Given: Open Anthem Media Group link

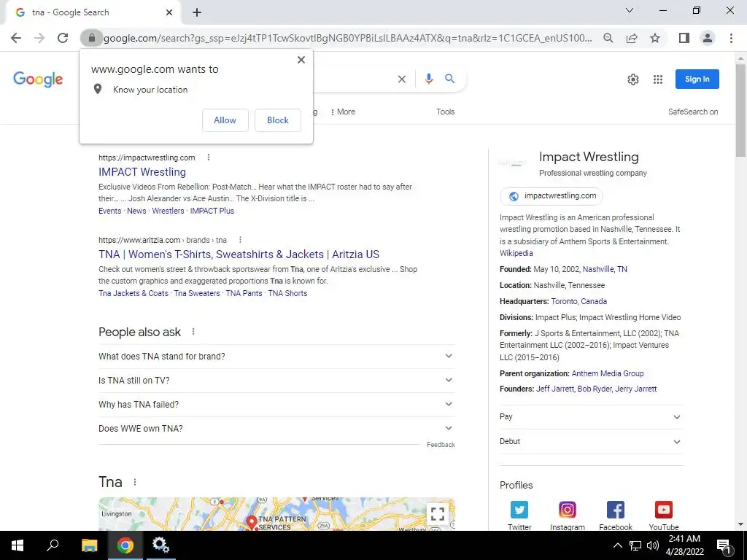Looking at the screenshot, I should pyautogui.click(x=608, y=373).
